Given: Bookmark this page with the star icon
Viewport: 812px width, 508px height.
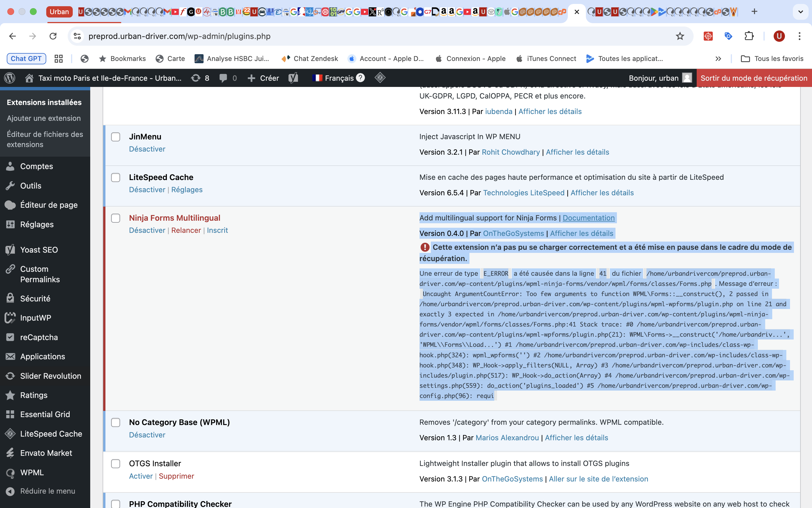Looking at the screenshot, I should 680,36.
